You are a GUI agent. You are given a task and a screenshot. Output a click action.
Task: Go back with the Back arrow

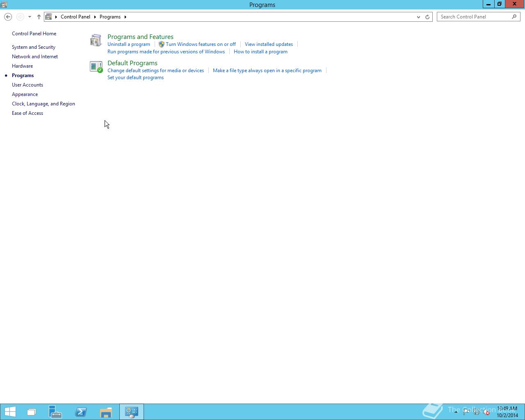point(8,17)
